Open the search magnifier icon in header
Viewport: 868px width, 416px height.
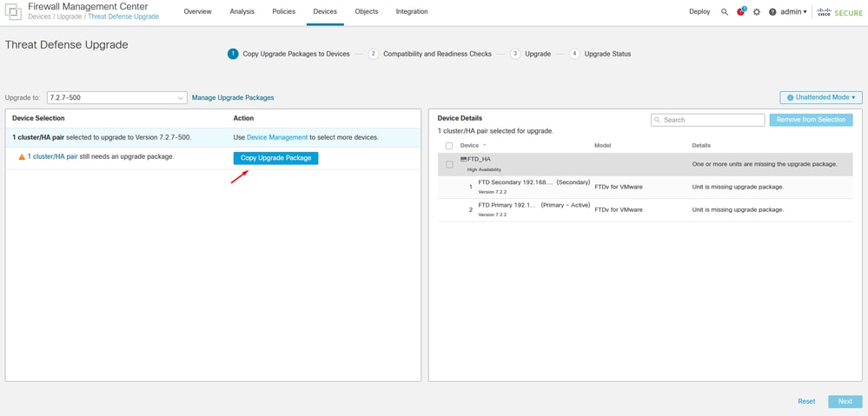[725, 11]
